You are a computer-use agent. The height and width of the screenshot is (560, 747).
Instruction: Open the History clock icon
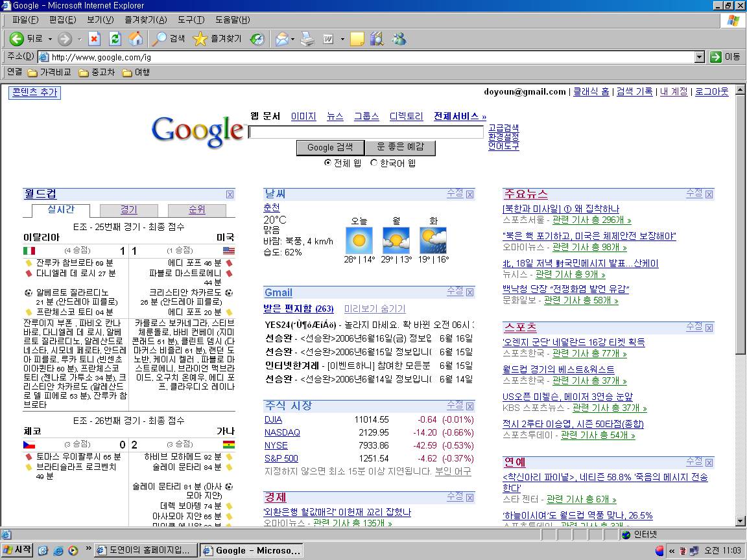[x=257, y=39]
